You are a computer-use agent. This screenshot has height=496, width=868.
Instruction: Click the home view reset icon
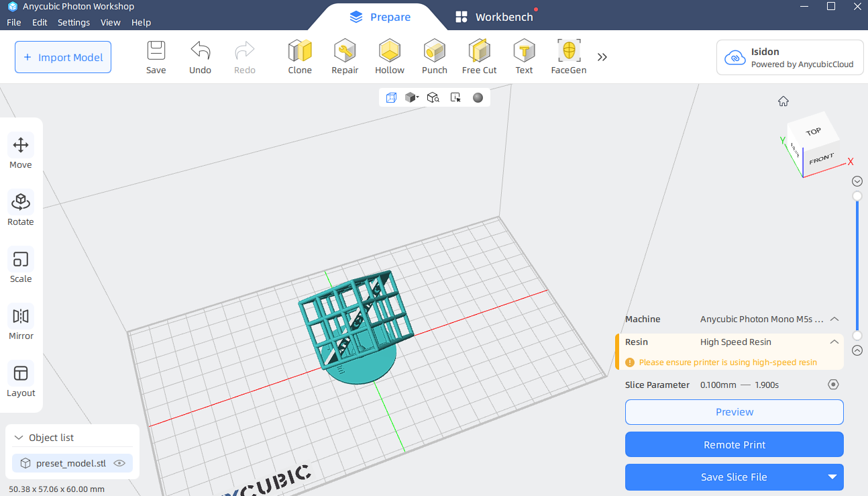point(783,101)
